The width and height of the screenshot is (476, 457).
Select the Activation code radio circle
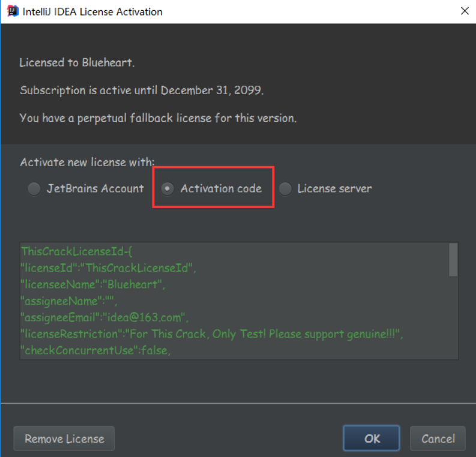tap(167, 189)
